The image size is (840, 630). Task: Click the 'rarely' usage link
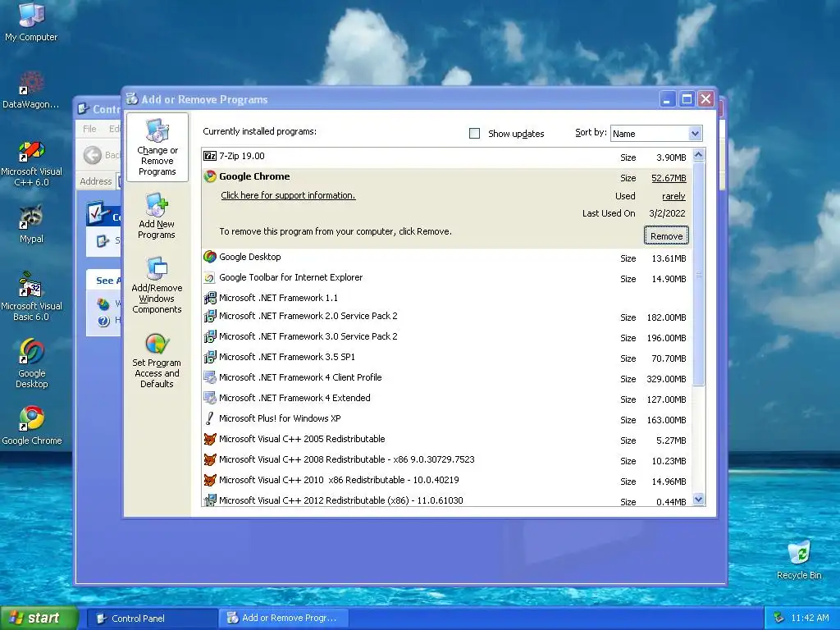[x=673, y=196]
